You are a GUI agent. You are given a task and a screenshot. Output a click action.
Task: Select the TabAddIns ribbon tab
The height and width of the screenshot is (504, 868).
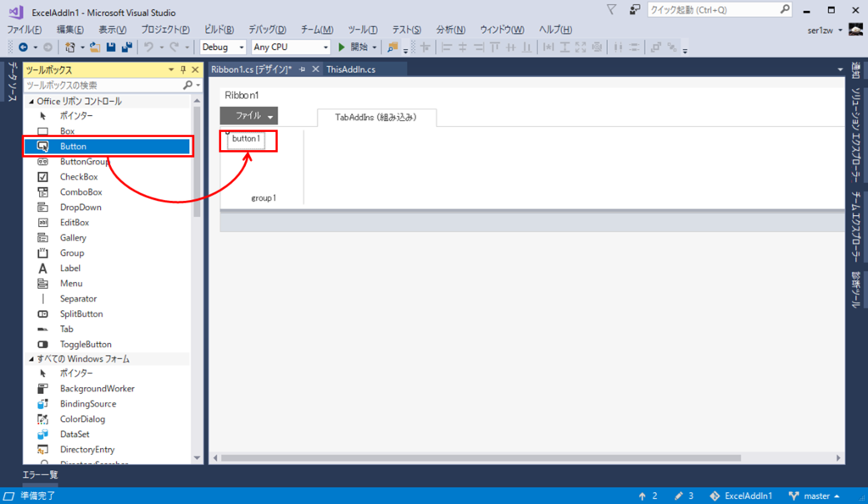(x=376, y=117)
